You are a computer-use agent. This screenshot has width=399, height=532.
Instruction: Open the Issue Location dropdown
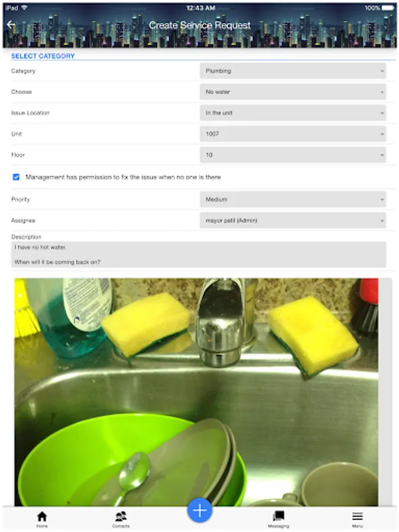pos(293,113)
